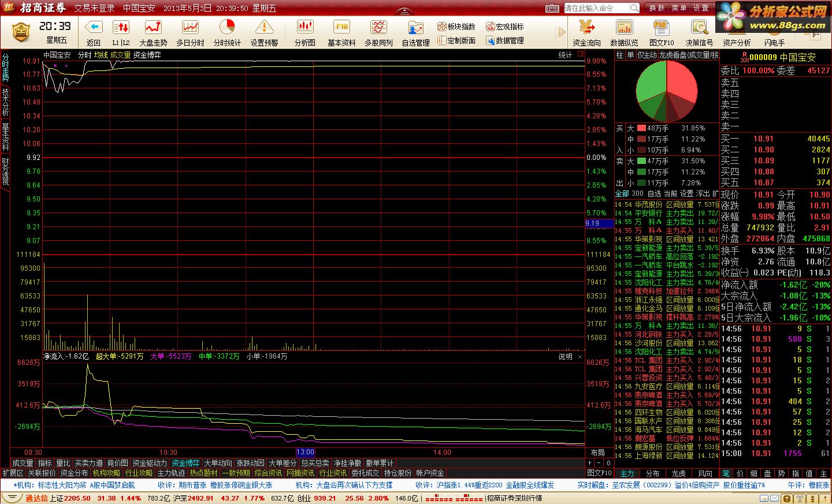Click the 通达信 status bar logo
This screenshot has width=832, height=504.
36,498
